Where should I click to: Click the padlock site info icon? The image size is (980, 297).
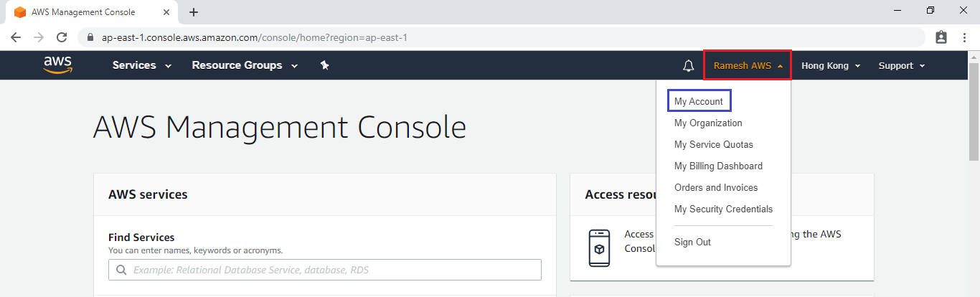point(90,37)
